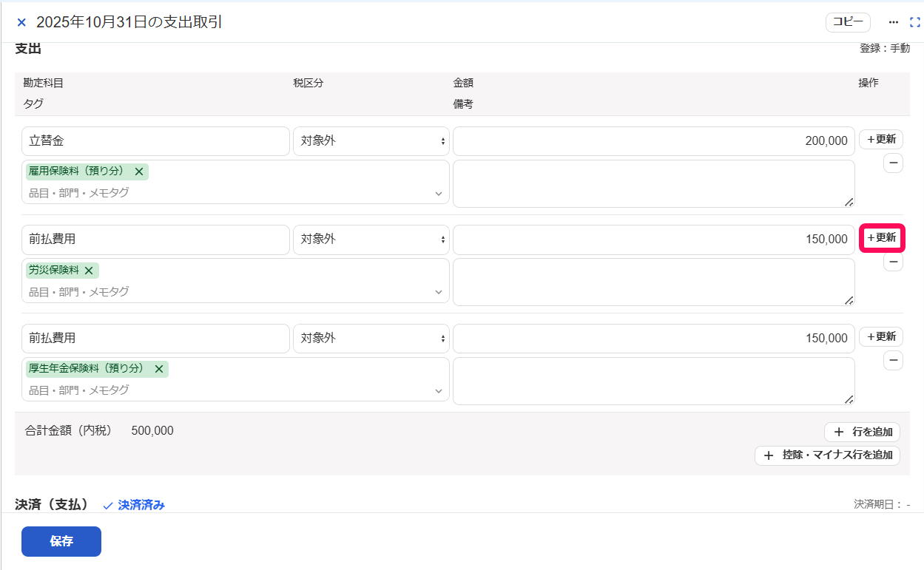Click the コピー button
Viewport: 924px width, 570px height.
[x=848, y=22]
